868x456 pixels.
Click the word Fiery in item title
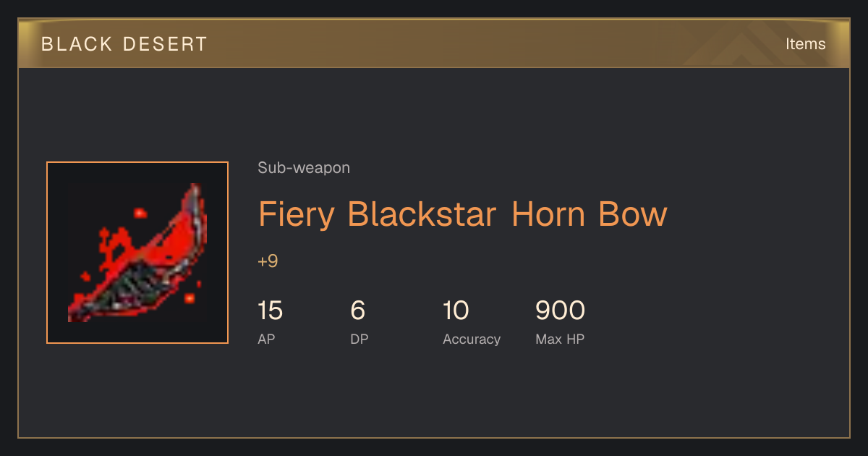pos(297,215)
